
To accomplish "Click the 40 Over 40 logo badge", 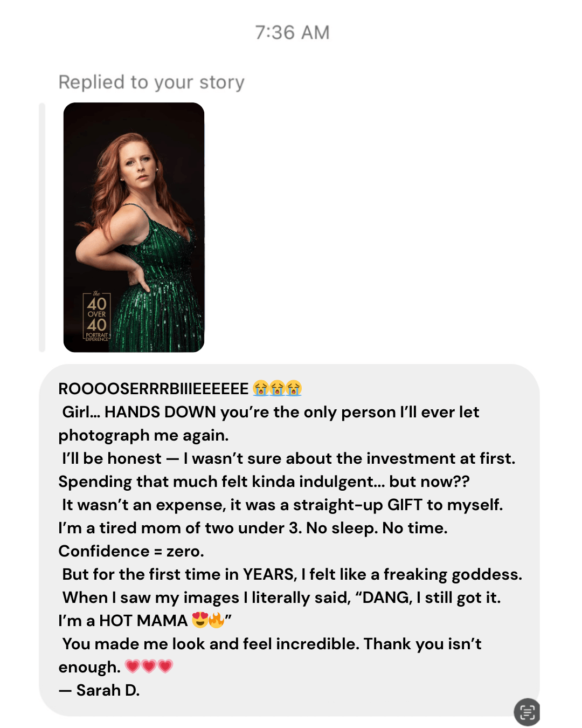I will tap(97, 317).
